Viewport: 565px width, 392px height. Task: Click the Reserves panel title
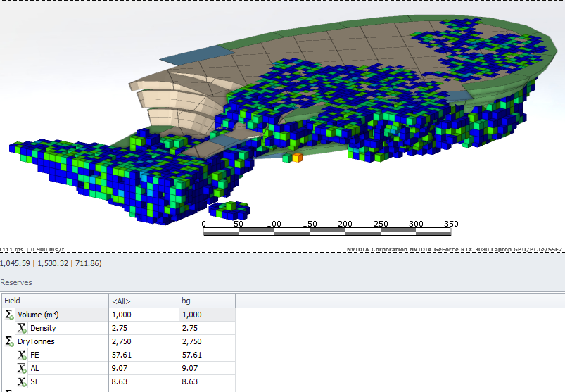pos(16,282)
